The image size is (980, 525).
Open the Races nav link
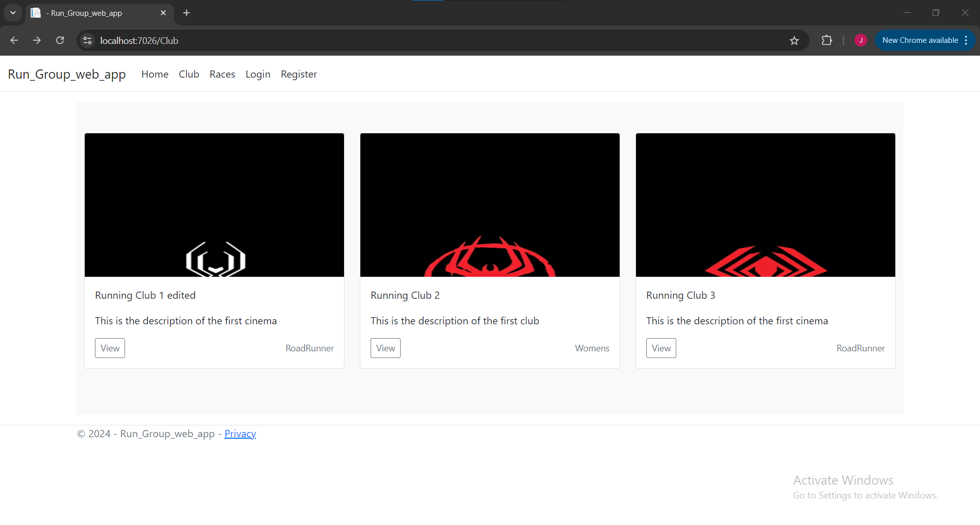click(x=222, y=74)
